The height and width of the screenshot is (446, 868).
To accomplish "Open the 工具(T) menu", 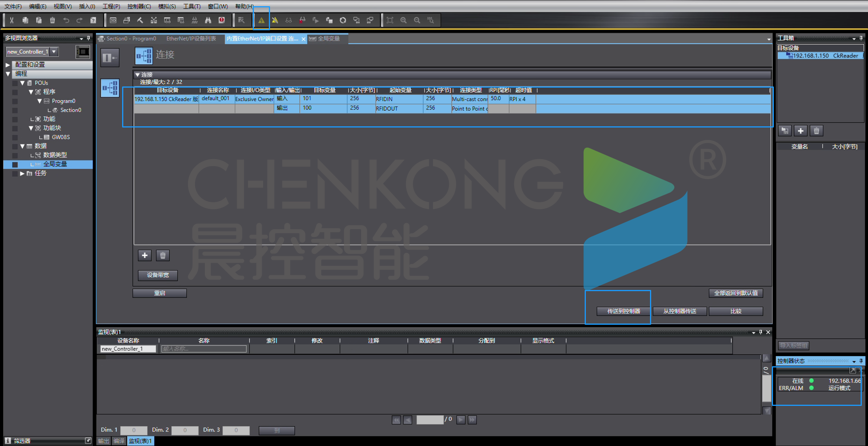I will (192, 7).
